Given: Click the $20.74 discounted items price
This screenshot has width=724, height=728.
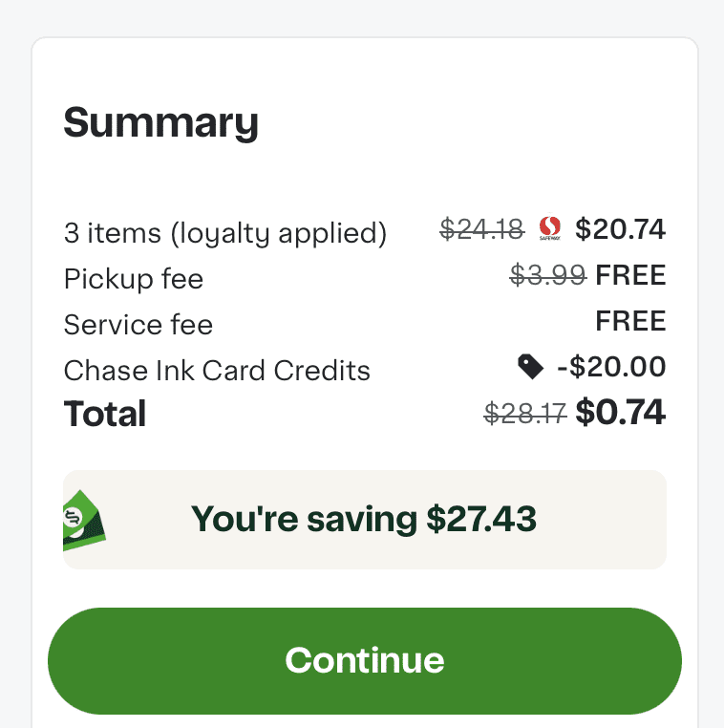Looking at the screenshot, I should pyautogui.click(x=620, y=229).
